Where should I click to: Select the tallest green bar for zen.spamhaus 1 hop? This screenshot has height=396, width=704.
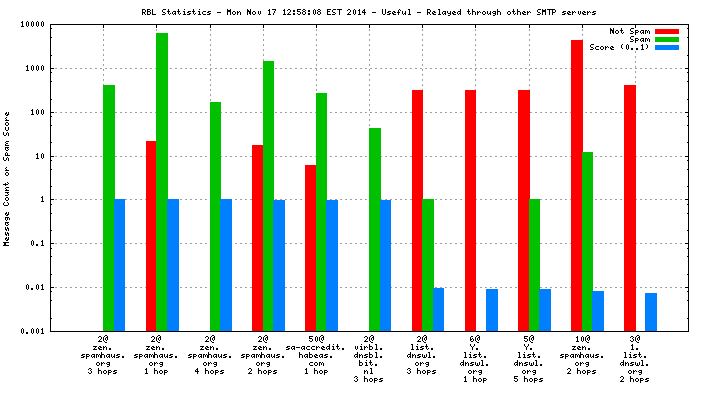click(x=162, y=182)
